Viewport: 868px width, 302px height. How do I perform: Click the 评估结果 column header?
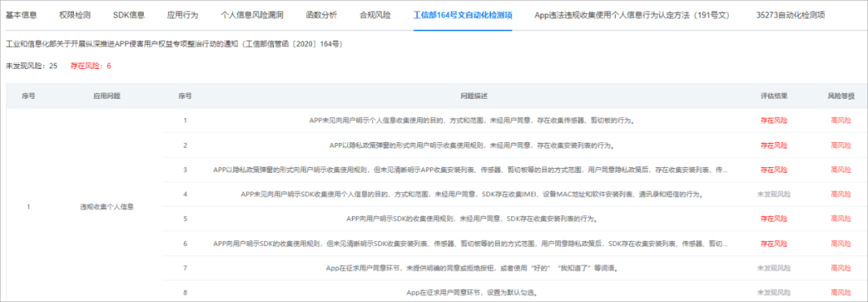(x=773, y=96)
